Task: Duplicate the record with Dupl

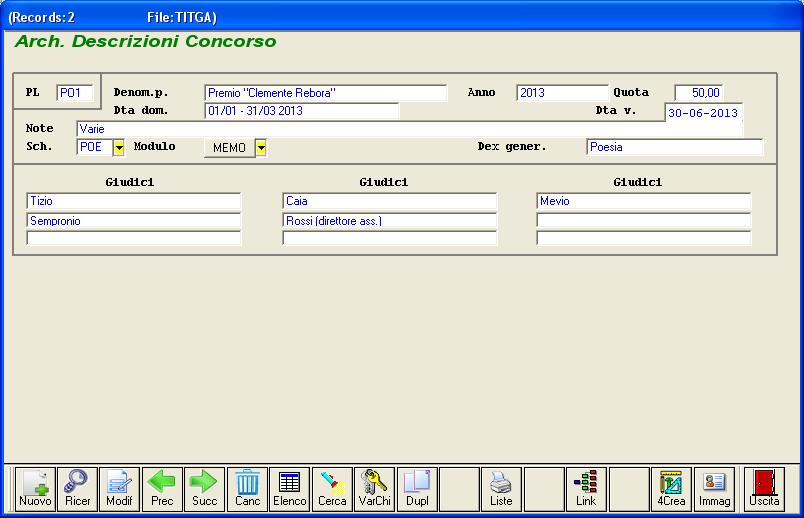Action: coord(417,489)
